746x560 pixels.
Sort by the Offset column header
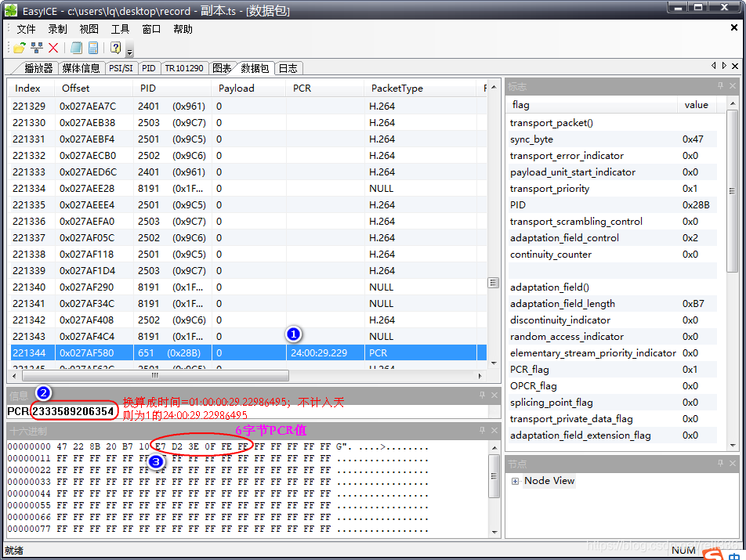[x=92, y=88]
